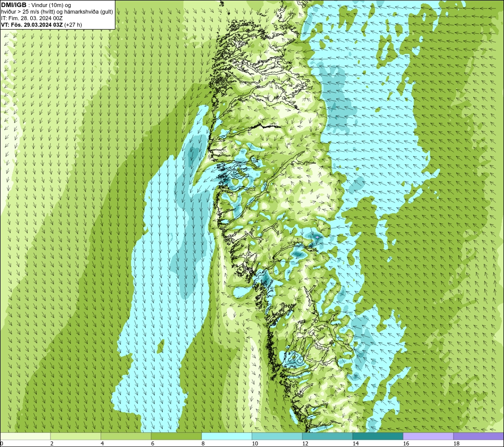Click the 'DMI/IGB' heading in the title box

(14, 5)
